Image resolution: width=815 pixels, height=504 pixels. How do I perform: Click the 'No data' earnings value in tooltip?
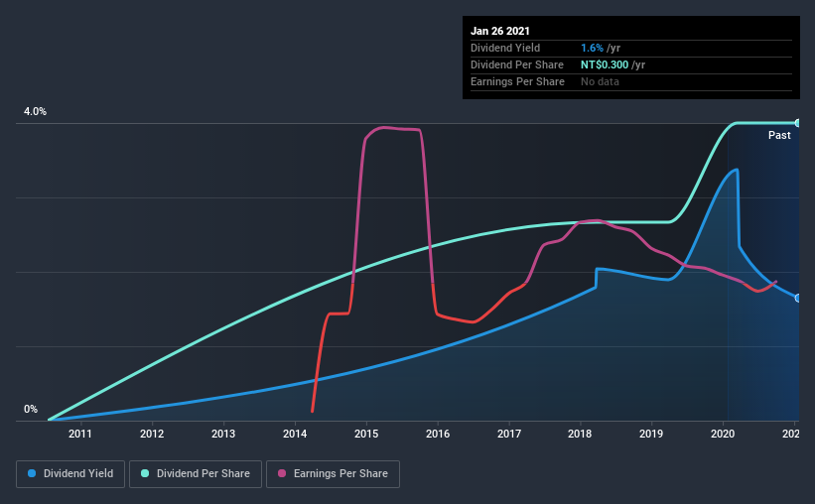(x=600, y=81)
